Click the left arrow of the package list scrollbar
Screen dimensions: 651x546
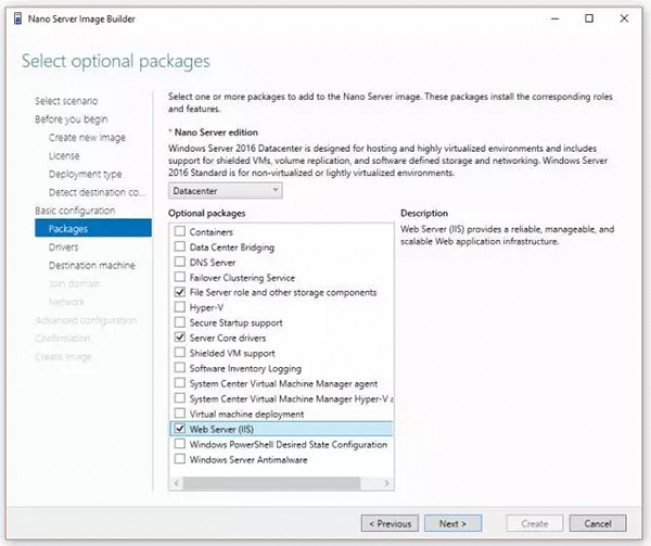pos(177,483)
